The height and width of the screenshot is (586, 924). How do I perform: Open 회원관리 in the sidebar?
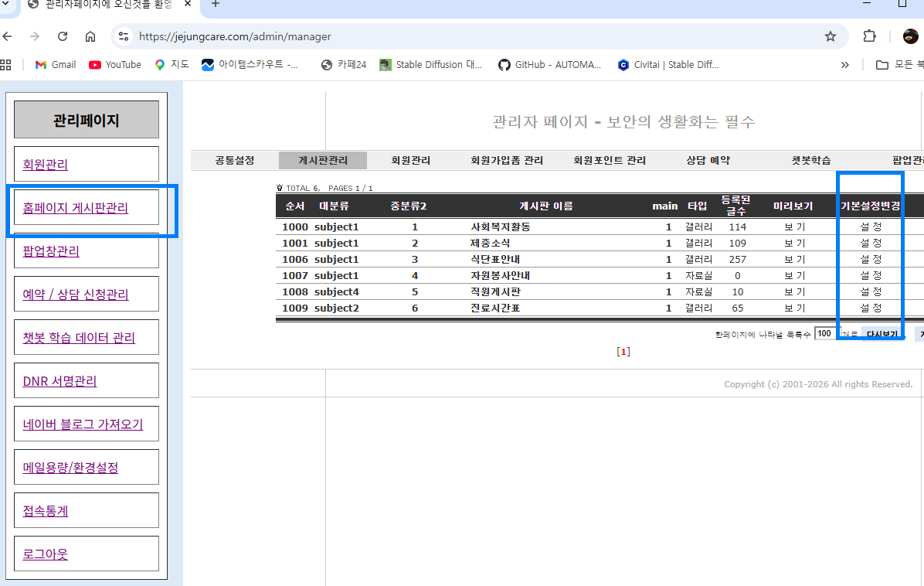pos(46,165)
